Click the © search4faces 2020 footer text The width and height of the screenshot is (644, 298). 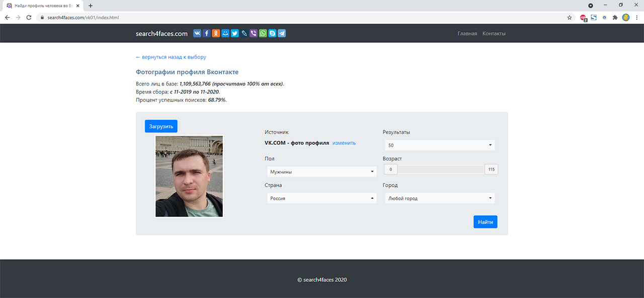tap(322, 280)
